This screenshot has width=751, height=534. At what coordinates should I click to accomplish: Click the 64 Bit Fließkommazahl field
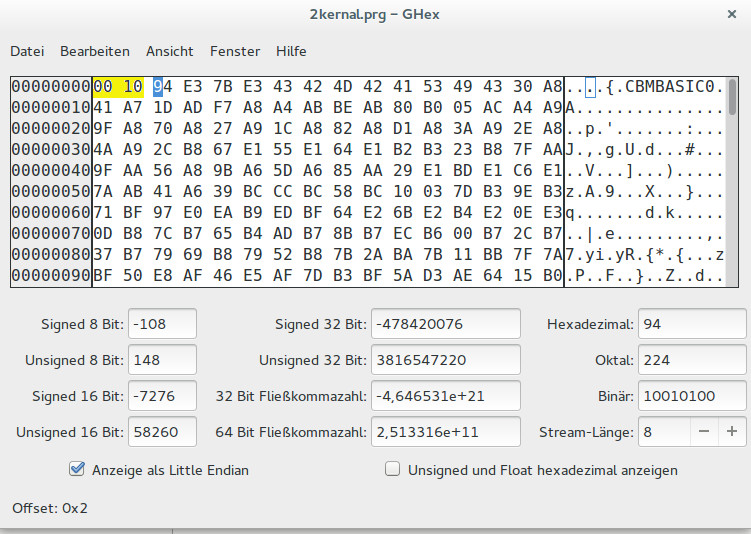click(445, 432)
